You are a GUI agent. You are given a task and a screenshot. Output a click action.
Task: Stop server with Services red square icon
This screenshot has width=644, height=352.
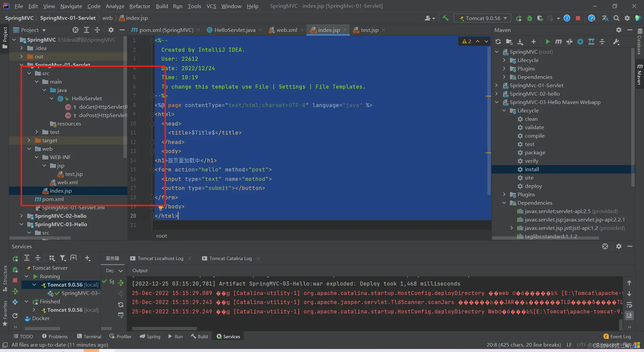[x=15, y=280]
